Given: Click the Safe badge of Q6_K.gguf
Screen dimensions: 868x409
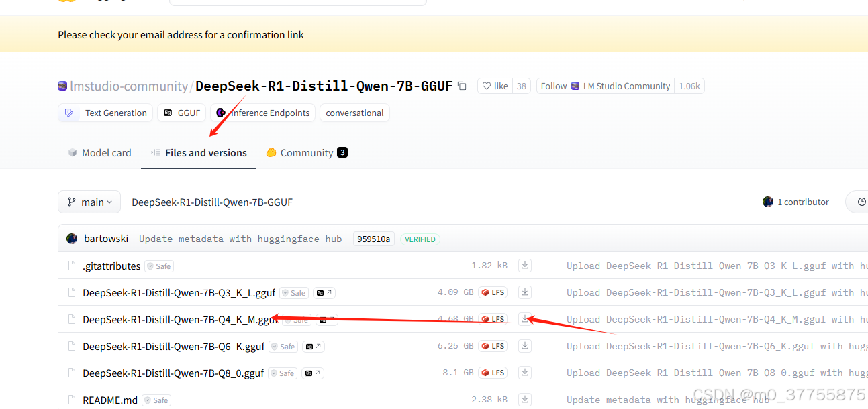Looking at the screenshot, I should [284, 347].
